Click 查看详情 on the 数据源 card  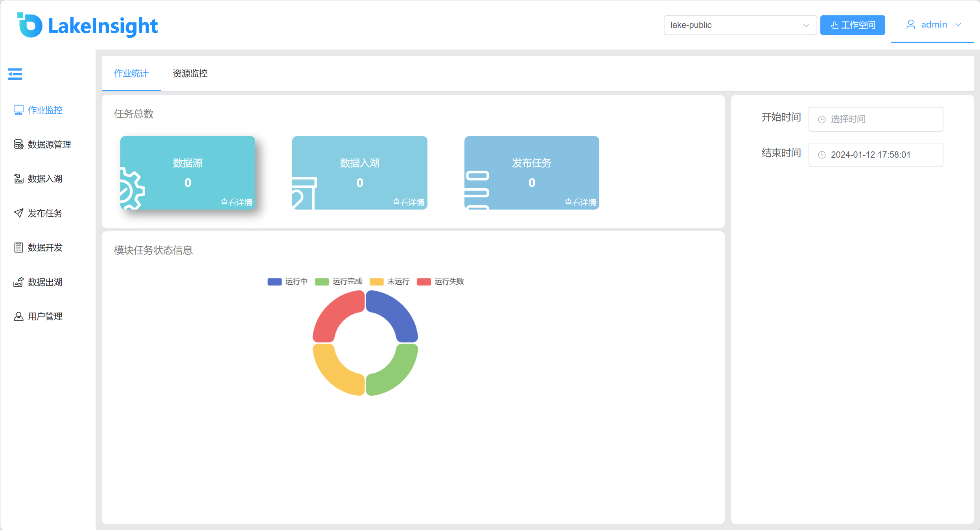point(236,202)
